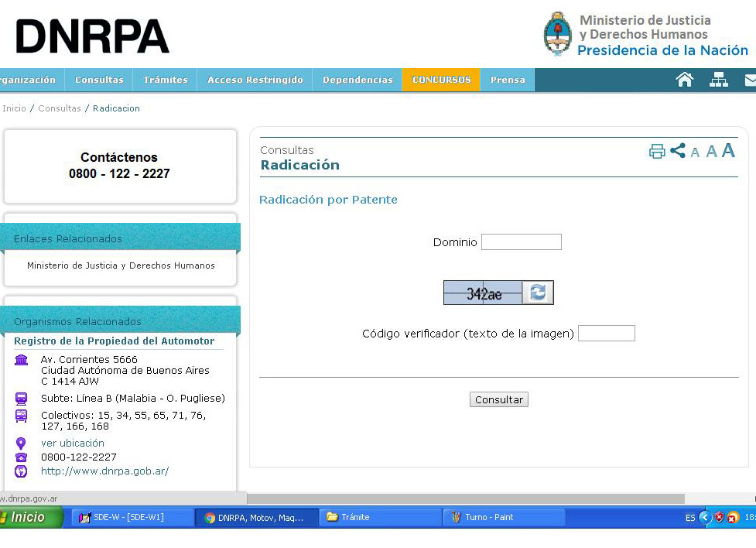Follow the www.dnrpa.gob.ar link

point(104,471)
